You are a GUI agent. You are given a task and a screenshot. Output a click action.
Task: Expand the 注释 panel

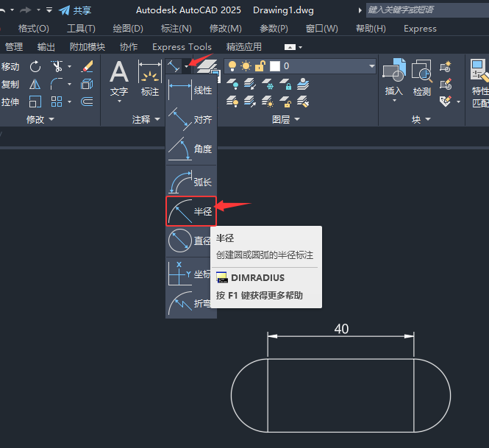point(146,119)
